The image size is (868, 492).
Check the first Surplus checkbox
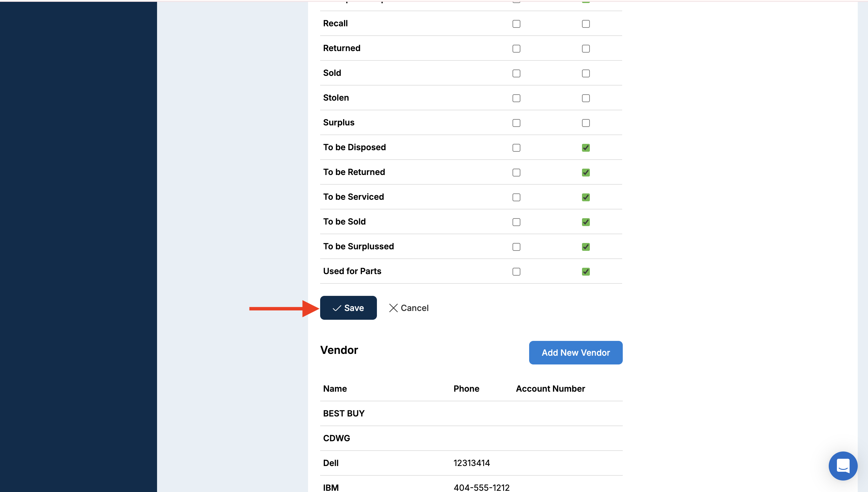516,123
